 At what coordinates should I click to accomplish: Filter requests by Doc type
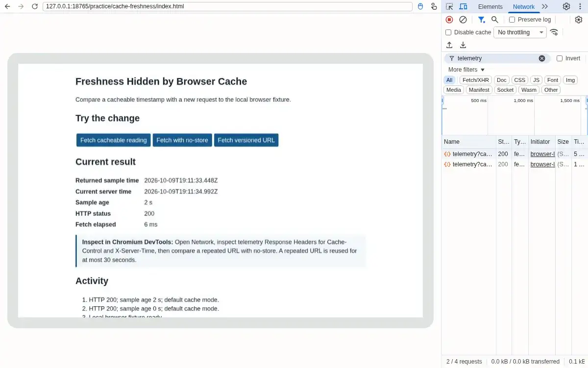click(x=501, y=80)
